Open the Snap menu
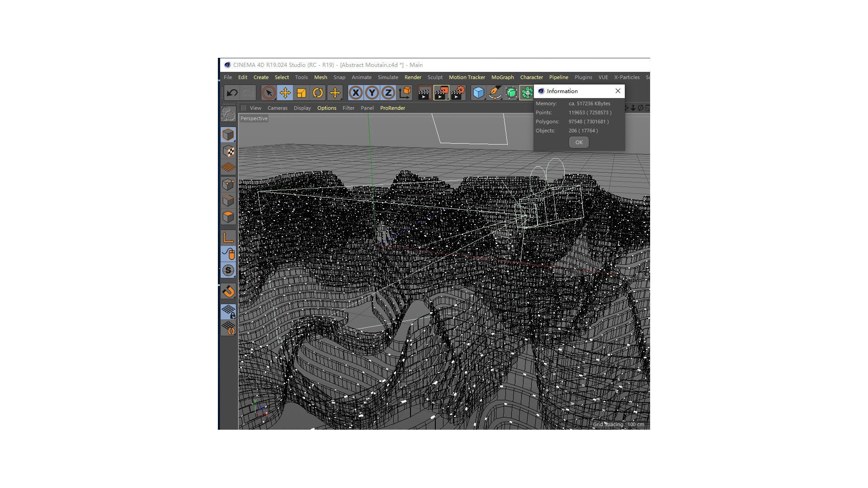 coord(340,77)
